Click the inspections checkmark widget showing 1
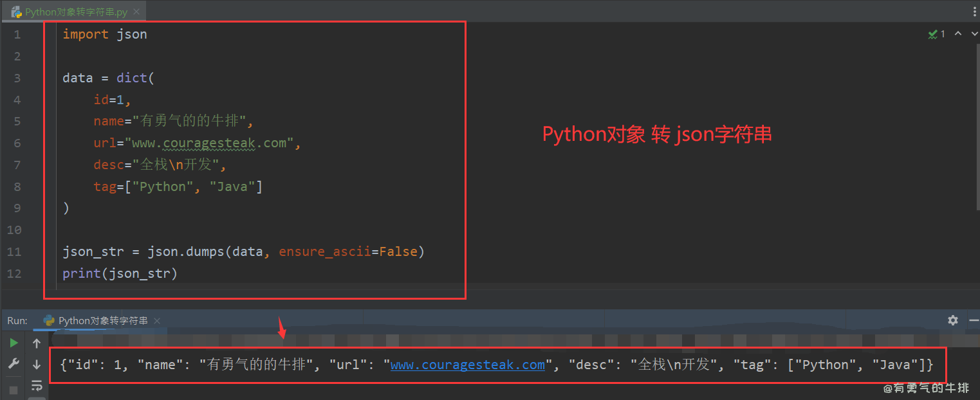This screenshot has height=400, width=980. [x=937, y=33]
